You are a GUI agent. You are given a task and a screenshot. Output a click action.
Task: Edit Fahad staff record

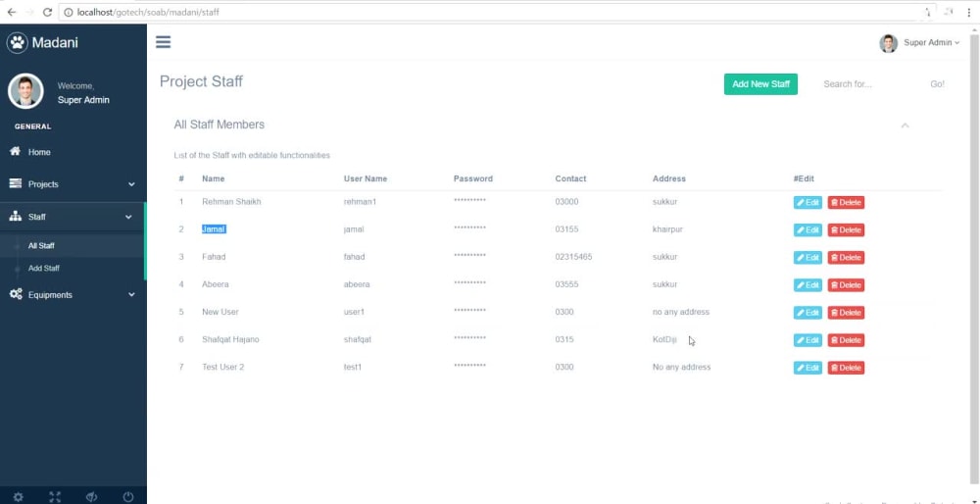(x=808, y=258)
